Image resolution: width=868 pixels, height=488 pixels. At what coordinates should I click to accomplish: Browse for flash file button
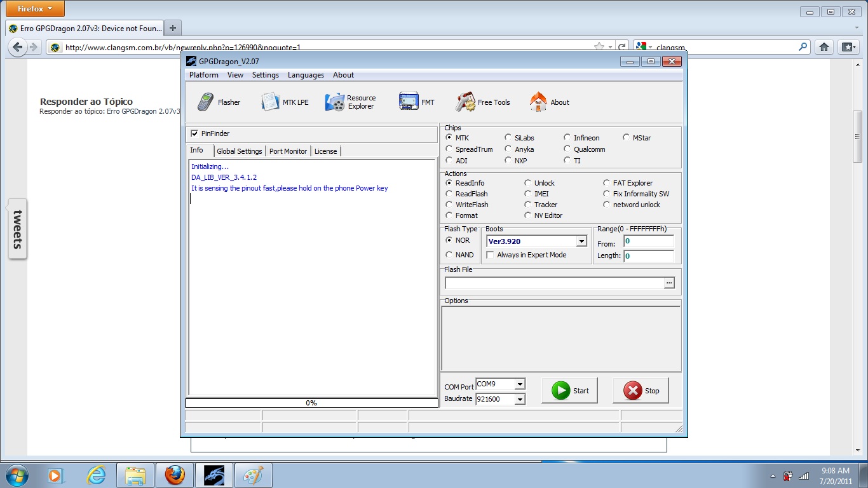[x=669, y=283]
